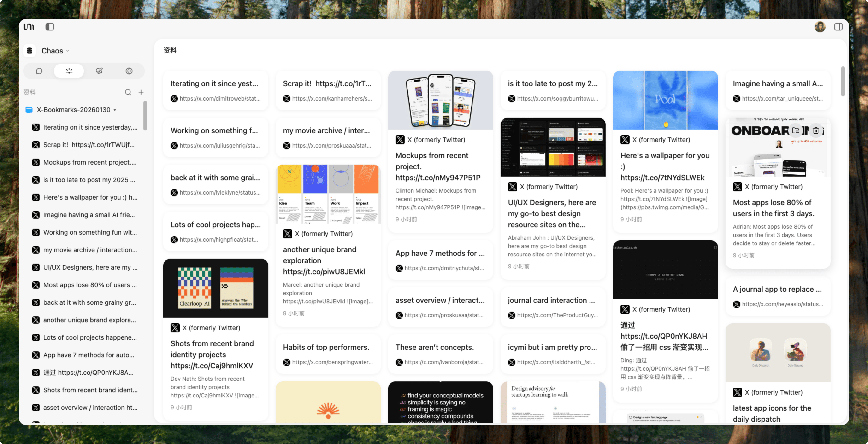Open the chat bubble tab
Viewport: 868px width, 444px height.
[x=39, y=71]
